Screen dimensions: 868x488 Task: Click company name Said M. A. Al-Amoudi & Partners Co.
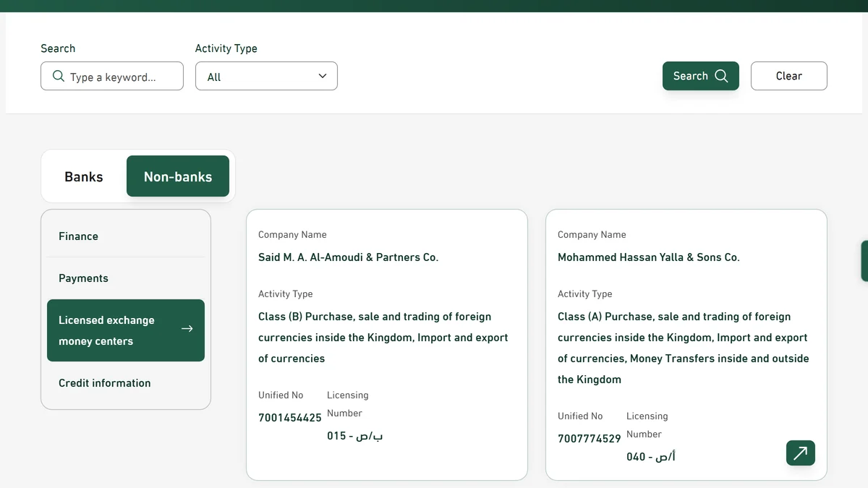pyautogui.click(x=349, y=257)
